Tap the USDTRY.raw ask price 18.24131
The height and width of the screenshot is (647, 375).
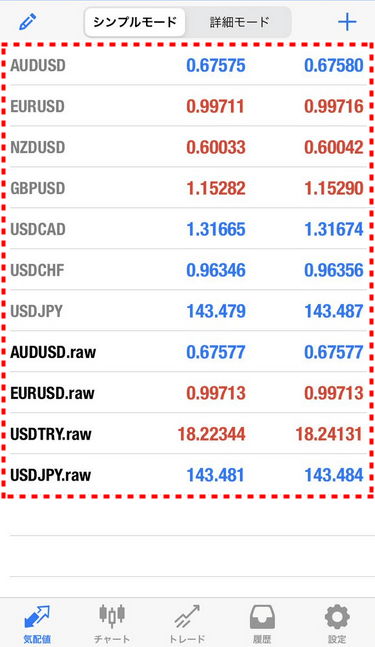(x=329, y=434)
